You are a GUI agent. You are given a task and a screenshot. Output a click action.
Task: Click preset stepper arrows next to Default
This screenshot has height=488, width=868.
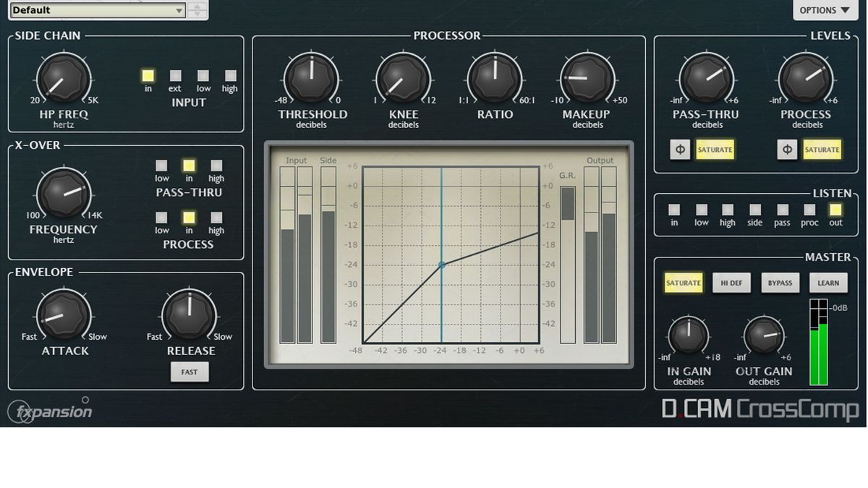197,10
